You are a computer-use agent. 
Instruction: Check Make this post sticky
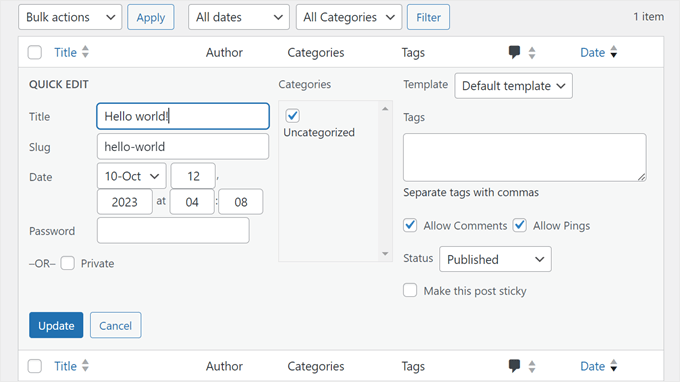(x=410, y=291)
